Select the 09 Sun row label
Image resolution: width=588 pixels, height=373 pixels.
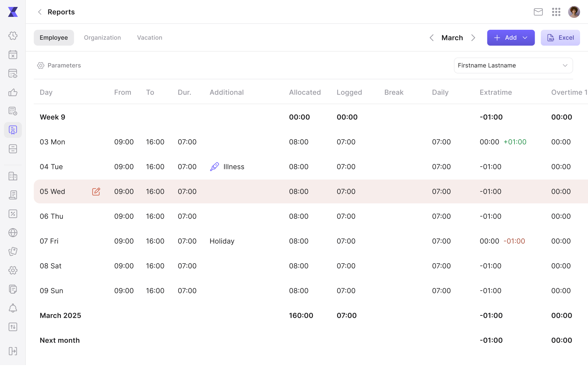click(x=51, y=291)
